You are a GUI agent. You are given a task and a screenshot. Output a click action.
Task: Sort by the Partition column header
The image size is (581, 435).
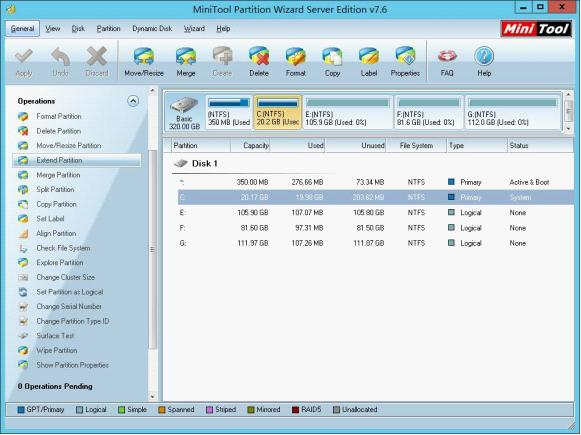tap(200, 146)
